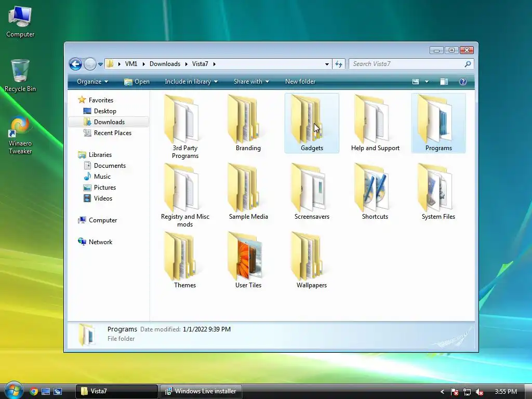Open the Share with menu
Viewport: 532px width, 399px height.
click(x=251, y=82)
